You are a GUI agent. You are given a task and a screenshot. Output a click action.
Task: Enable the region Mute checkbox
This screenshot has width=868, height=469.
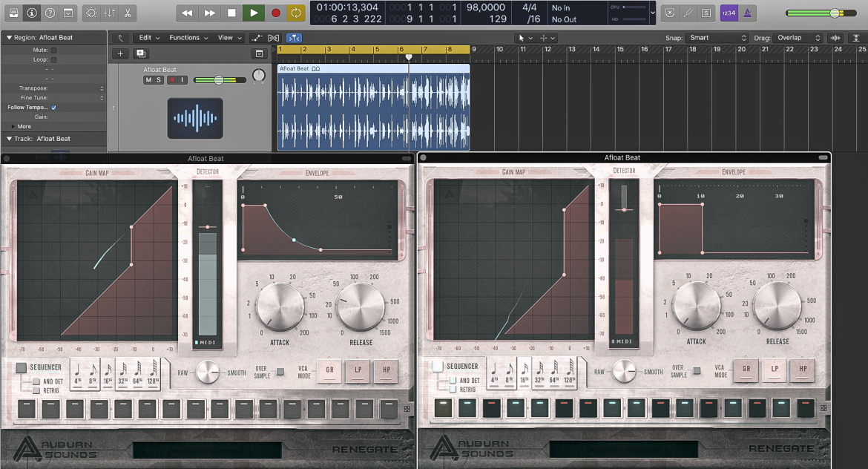tap(53, 50)
